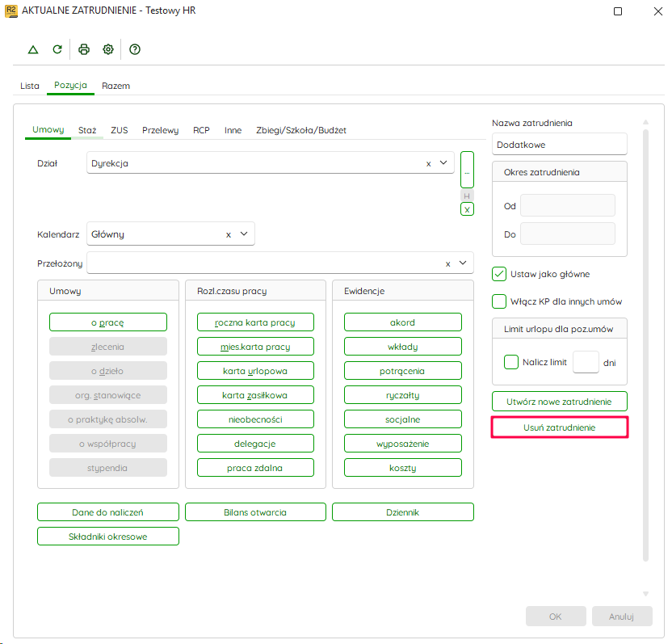Image resolution: width=672 pixels, height=644 pixels.
Task: Check the Nalicz limit checkbox
Action: point(511,362)
